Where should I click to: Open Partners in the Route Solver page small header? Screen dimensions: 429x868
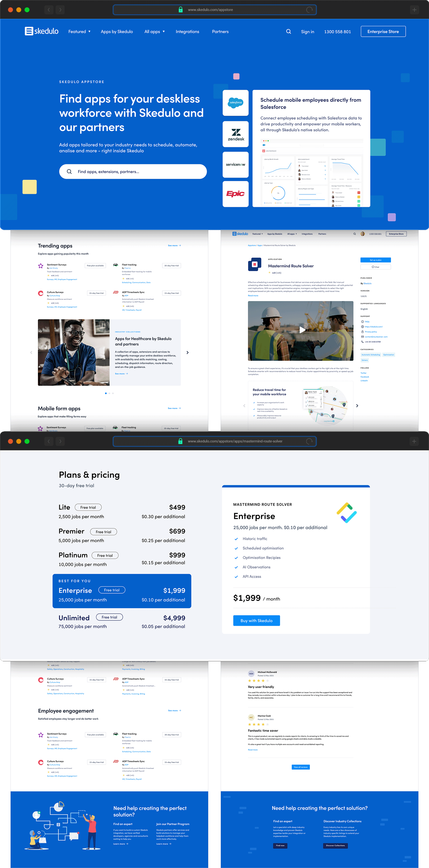coord(322,234)
